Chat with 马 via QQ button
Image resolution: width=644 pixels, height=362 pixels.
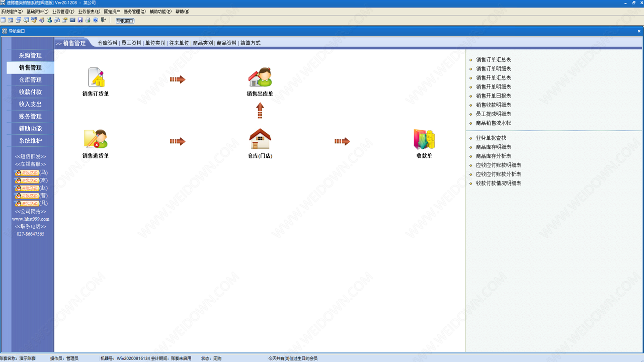tap(27, 172)
